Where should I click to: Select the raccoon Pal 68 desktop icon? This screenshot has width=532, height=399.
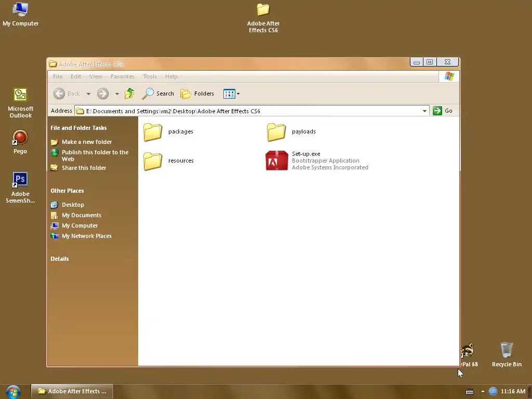pos(469,354)
